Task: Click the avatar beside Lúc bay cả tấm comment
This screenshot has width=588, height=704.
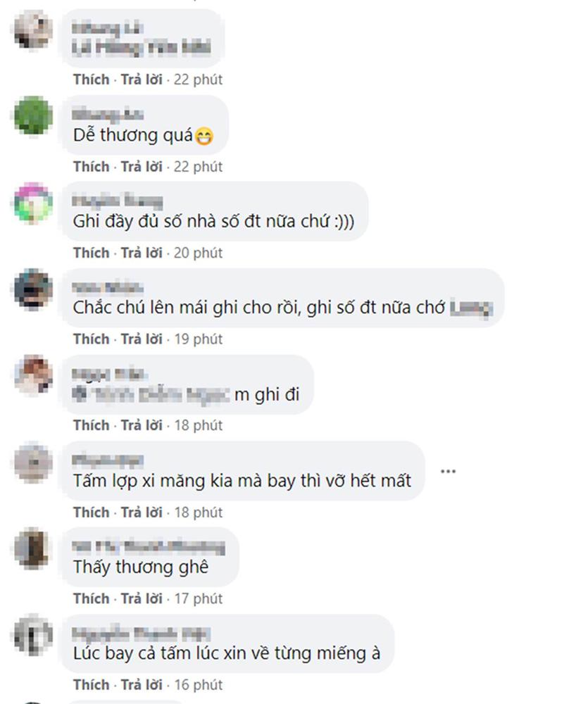Action: click(x=33, y=635)
